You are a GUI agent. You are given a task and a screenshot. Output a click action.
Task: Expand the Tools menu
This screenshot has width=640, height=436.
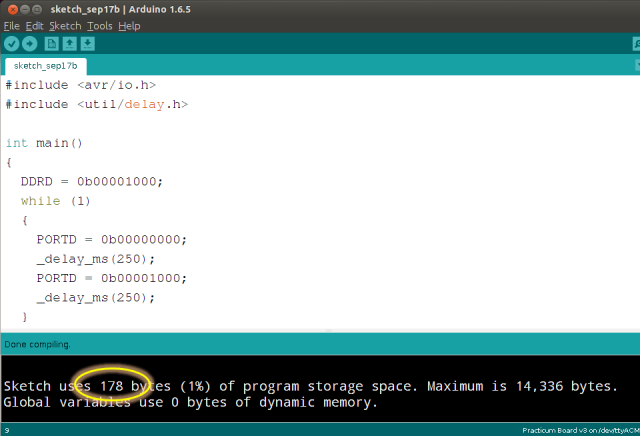coord(99,25)
